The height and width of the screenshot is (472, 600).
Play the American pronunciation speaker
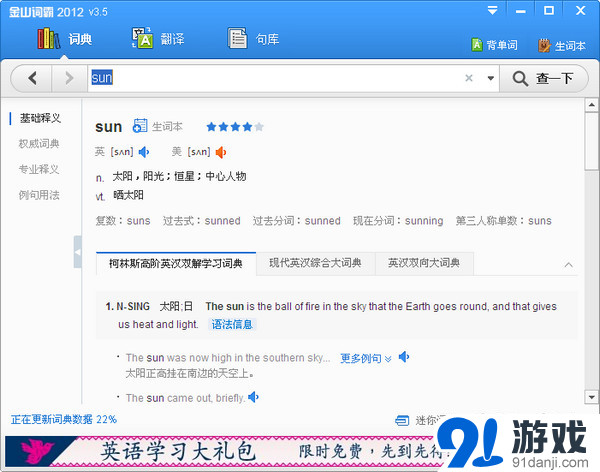pos(221,152)
